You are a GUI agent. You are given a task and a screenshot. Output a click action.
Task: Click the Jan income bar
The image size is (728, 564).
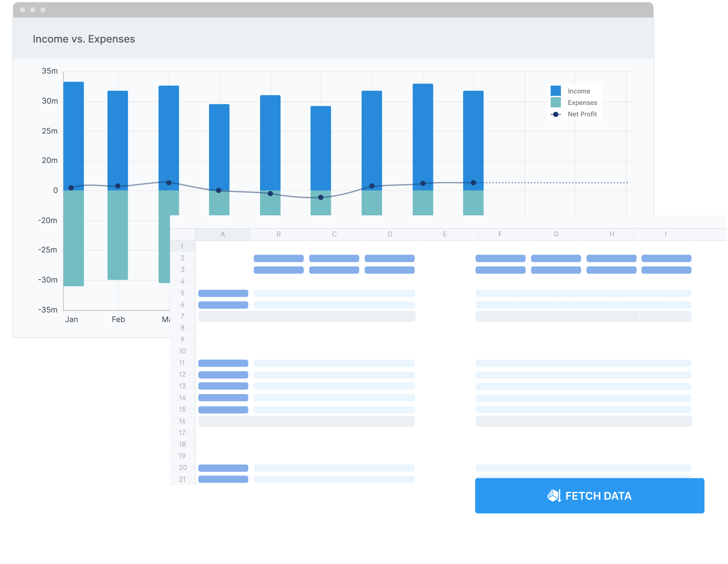click(x=74, y=136)
